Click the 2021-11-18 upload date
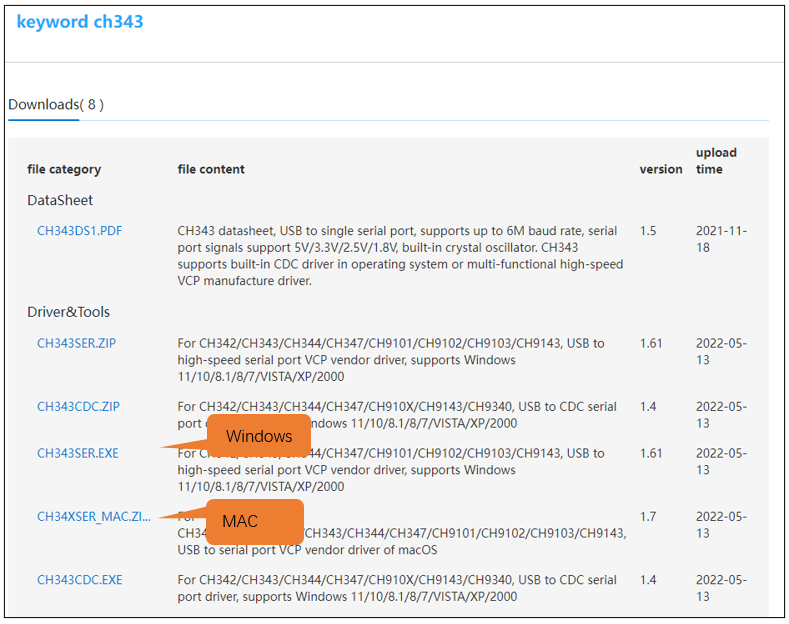Viewport: 789px width, 624px height. [721, 239]
